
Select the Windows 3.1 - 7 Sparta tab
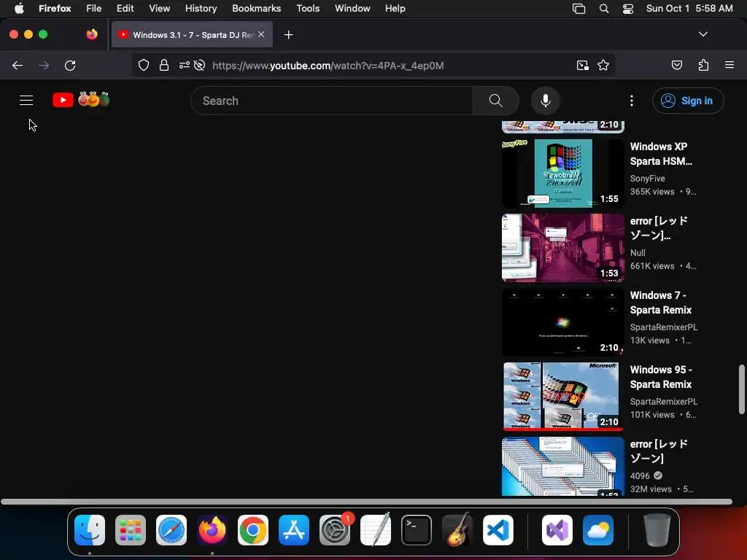[x=192, y=35]
